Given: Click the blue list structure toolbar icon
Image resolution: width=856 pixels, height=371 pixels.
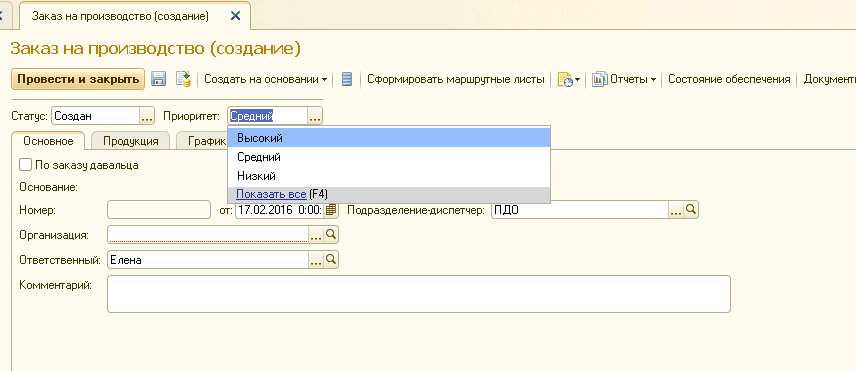Looking at the screenshot, I should pos(346,79).
